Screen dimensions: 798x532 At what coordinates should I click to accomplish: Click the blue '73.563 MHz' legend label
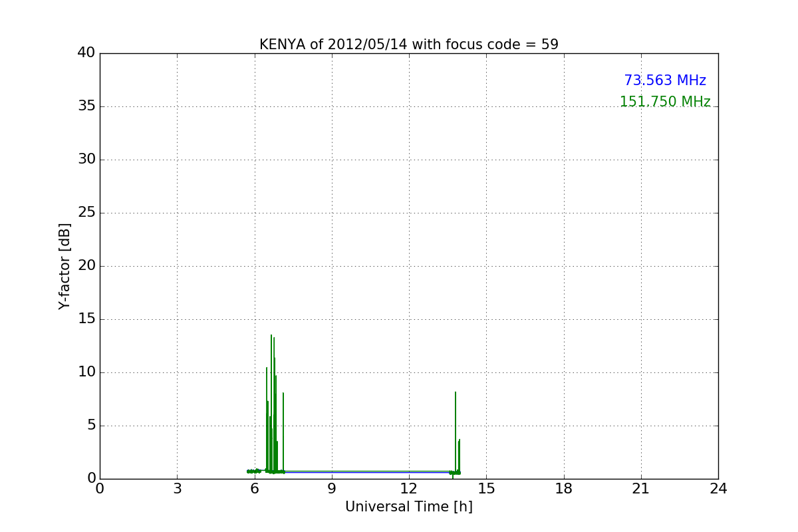click(665, 80)
